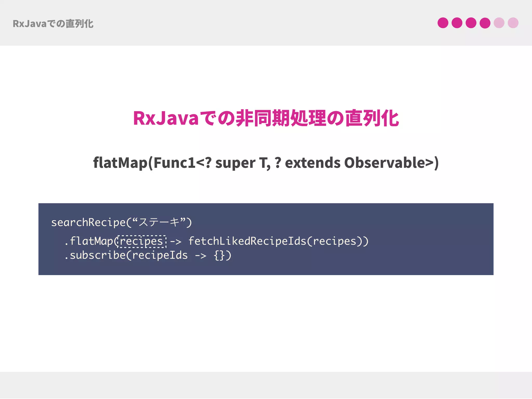532x399 pixels.
Task: Click the pink title 'RxJavaでの非同期処理の直列化'
Action: pos(266,118)
